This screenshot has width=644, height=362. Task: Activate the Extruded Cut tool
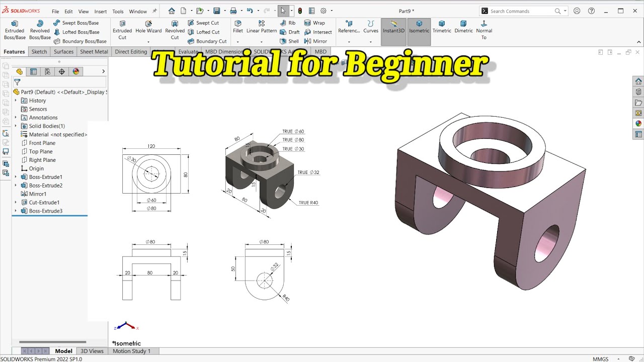coord(122,30)
